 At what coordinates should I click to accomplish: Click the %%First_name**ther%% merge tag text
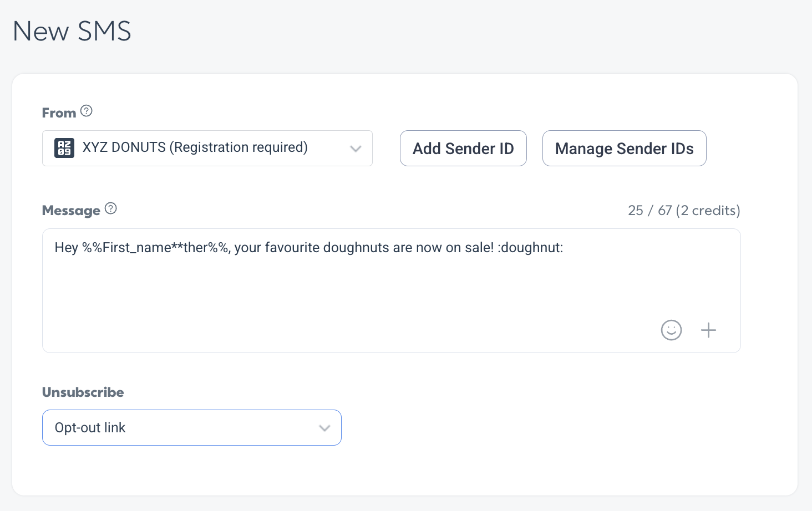[x=156, y=248]
